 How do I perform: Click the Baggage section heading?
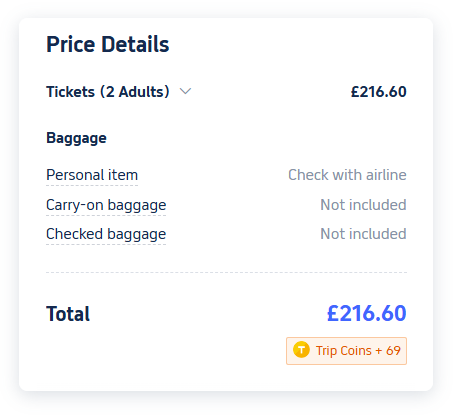click(76, 138)
